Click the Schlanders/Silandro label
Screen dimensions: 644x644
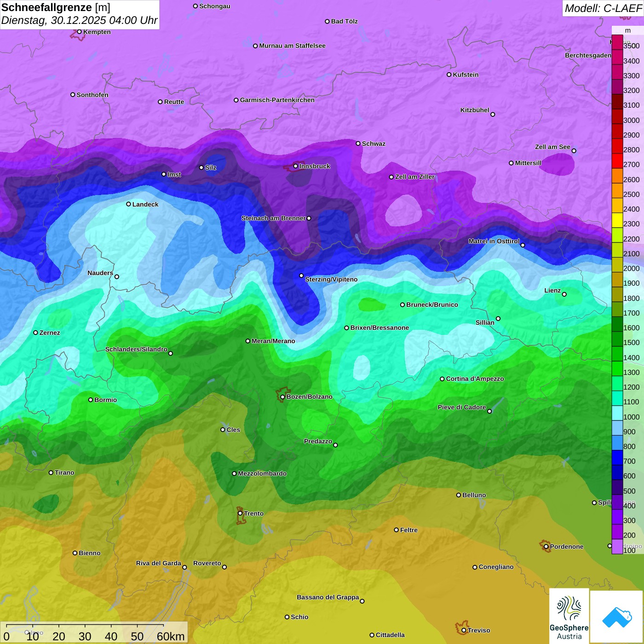(136, 349)
